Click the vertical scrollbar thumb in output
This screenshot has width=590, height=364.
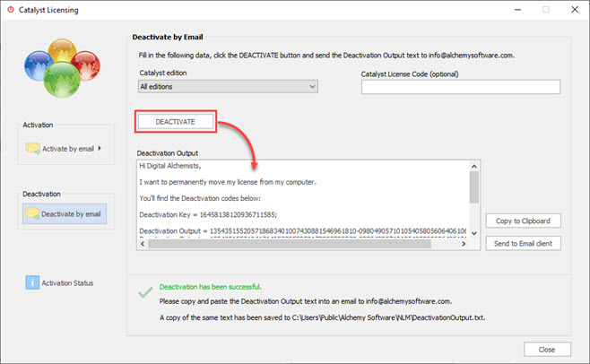click(x=474, y=187)
